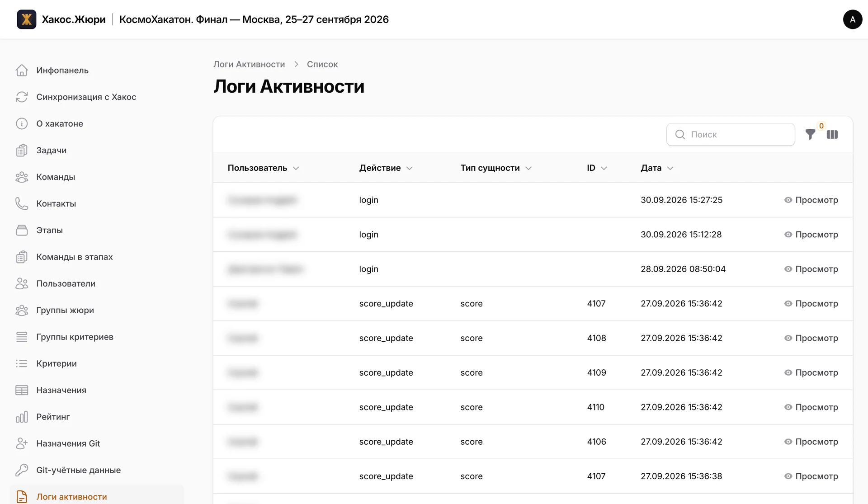This screenshot has height=504, width=868.
Task: Select Логи активности menu item
Action: click(x=97, y=496)
